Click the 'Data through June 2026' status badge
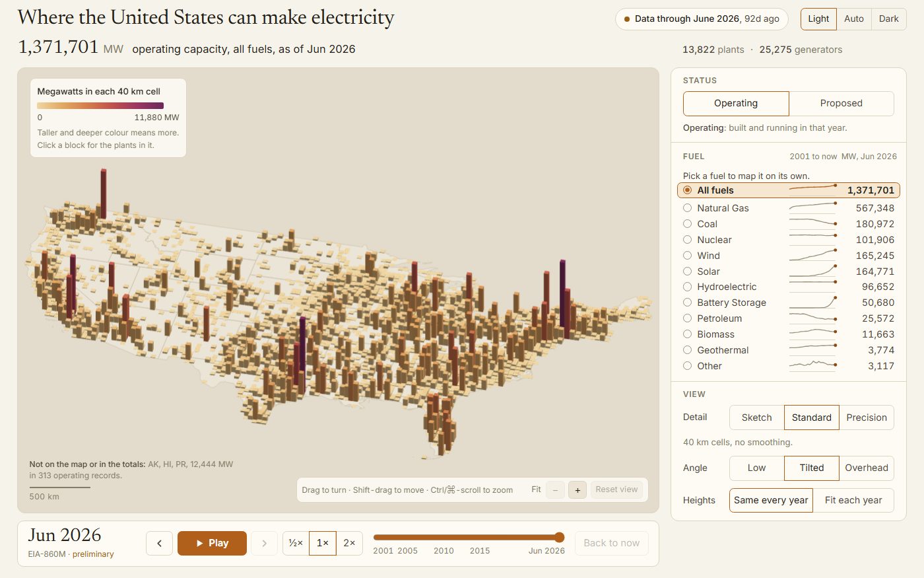 point(702,19)
